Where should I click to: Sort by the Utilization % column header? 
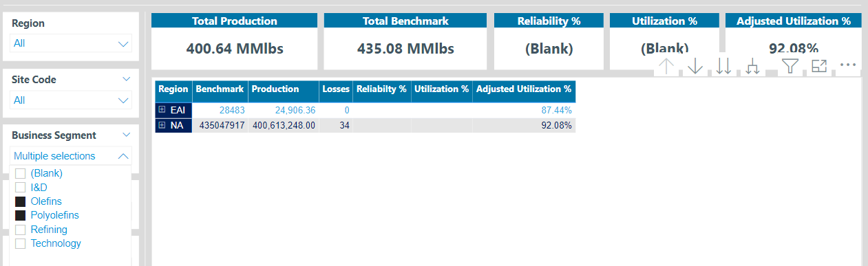(442, 89)
